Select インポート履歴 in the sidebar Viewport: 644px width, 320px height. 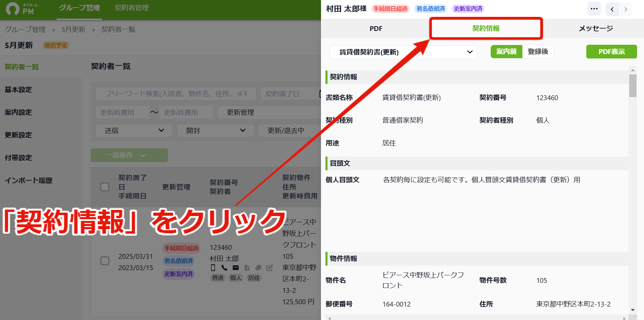pyautogui.click(x=41, y=180)
